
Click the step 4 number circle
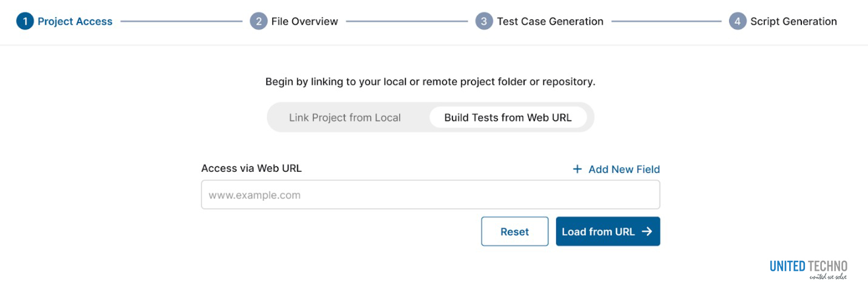[x=737, y=22]
